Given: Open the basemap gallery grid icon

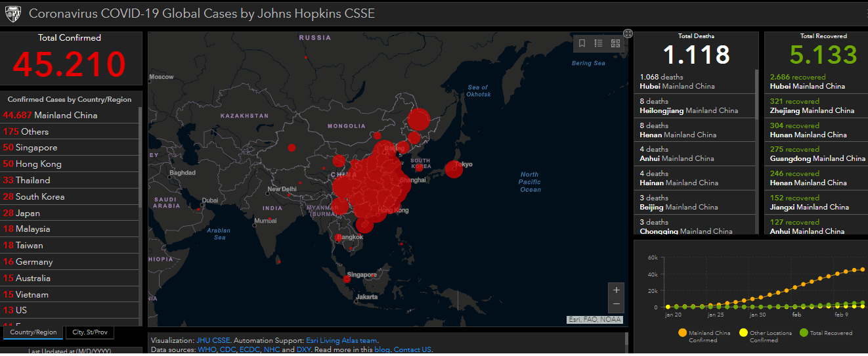Looking at the screenshot, I should tap(615, 43).
